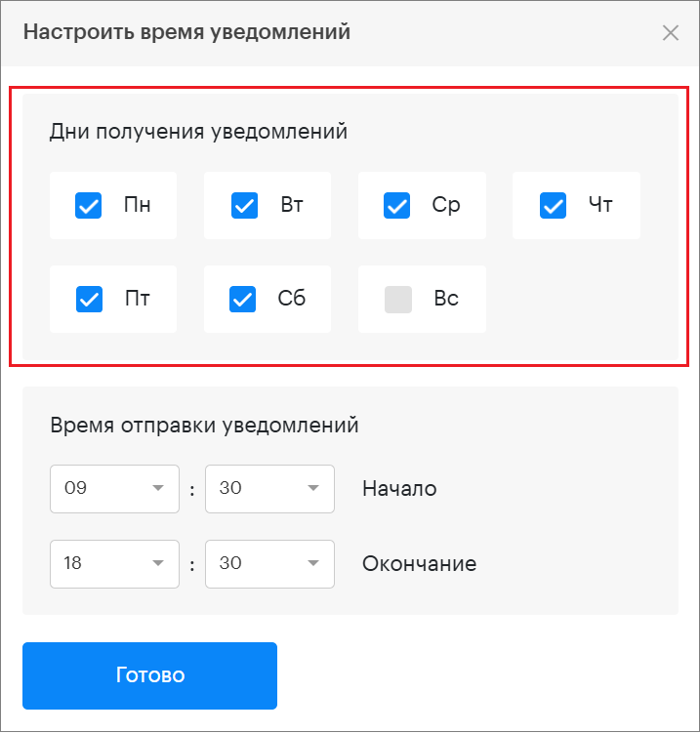
Task: Uncheck the Вт (Tuesday) checkbox
Action: coord(243,205)
